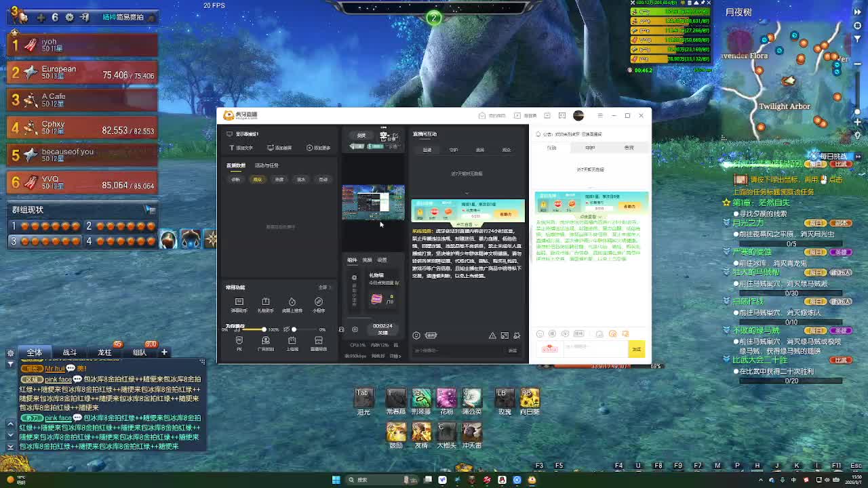Click the Windows Start button
Viewport: 868px width, 488px height.
pyautogui.click(x=336, y=480)
